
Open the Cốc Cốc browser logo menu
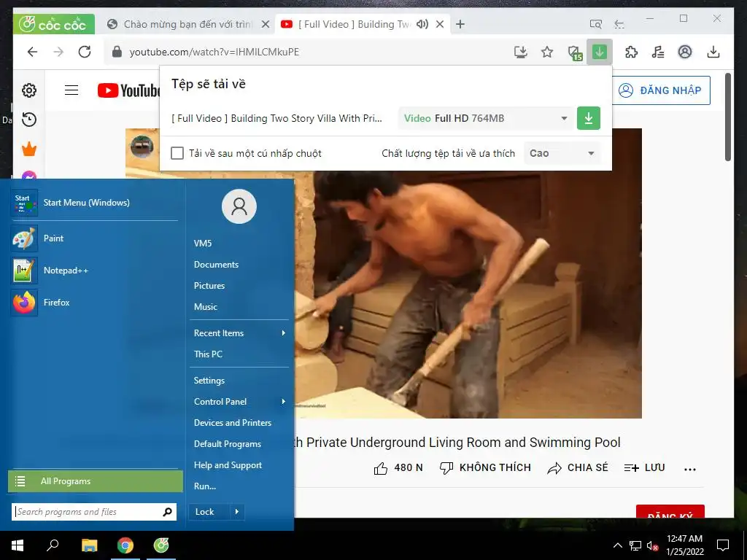tap(54, 24)
